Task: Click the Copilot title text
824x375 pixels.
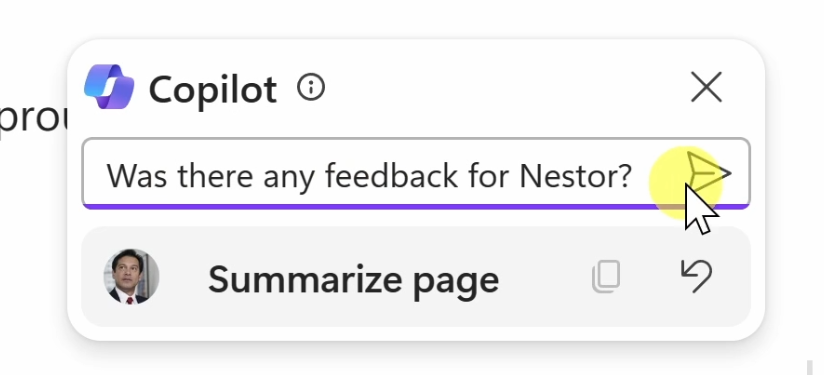Action: coord(213,89)
